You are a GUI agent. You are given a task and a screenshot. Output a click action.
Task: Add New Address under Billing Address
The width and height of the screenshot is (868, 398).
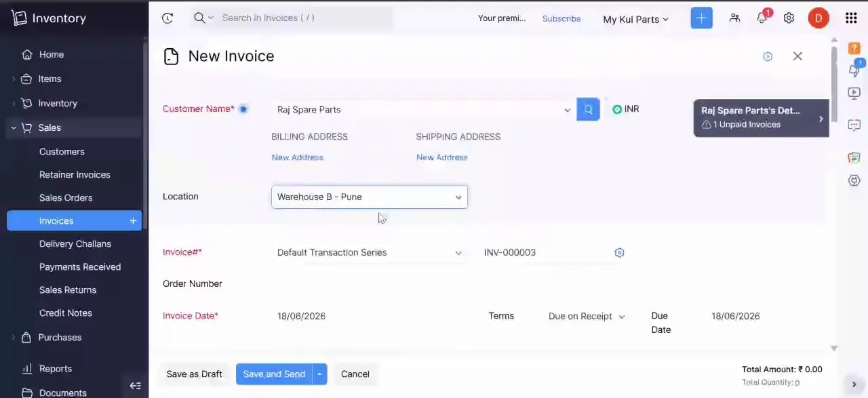(x=297, y=157)
